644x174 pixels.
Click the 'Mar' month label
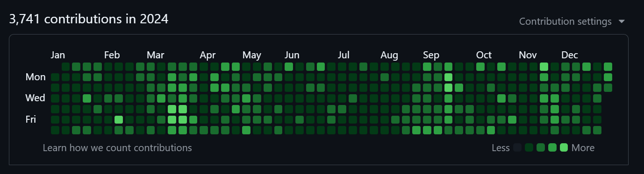tap(155, 55)
